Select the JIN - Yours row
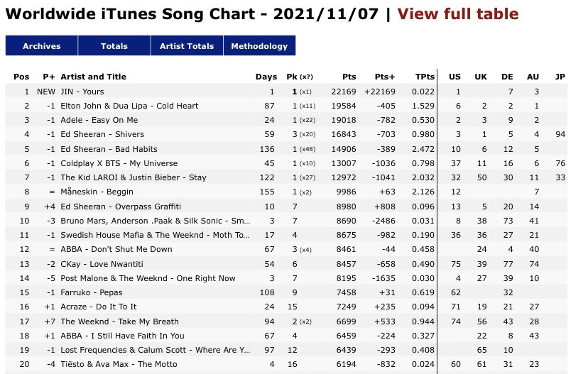Image resolution: width=588 pixels, height=374 pixels. pyautogui.click(x=82, y=92)
